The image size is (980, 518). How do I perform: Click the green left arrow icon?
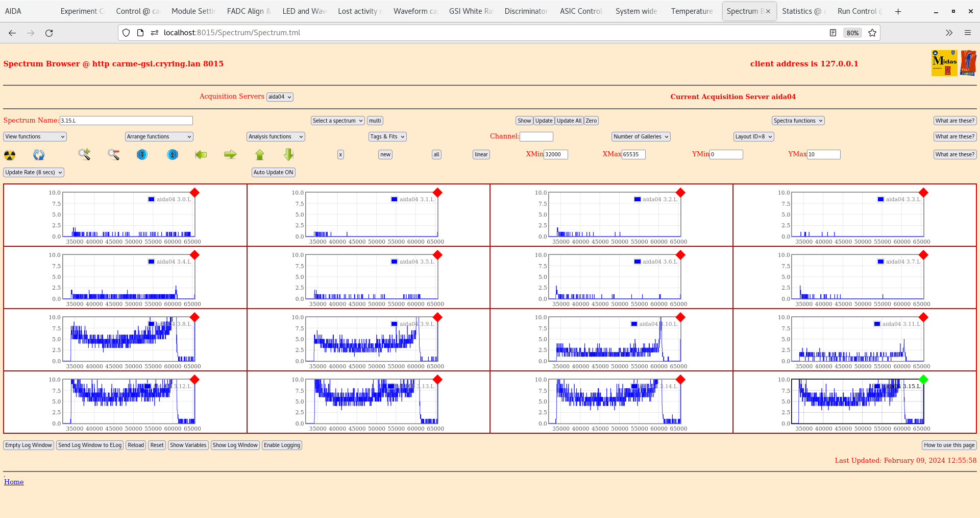[201, 154]
